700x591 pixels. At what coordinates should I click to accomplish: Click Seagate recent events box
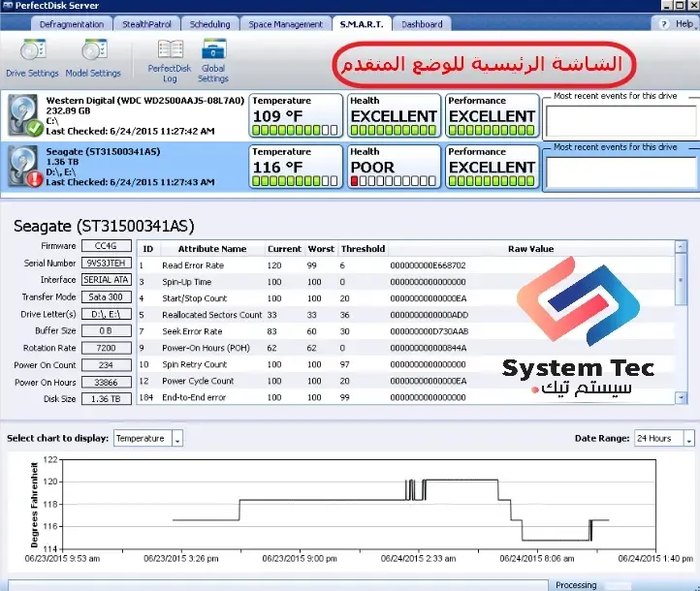click(620, 172)
